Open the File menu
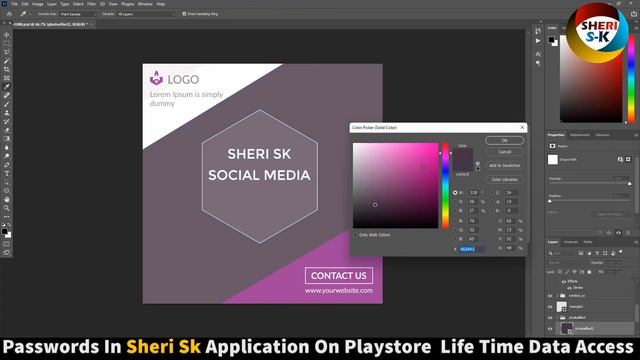 [14, 4]
